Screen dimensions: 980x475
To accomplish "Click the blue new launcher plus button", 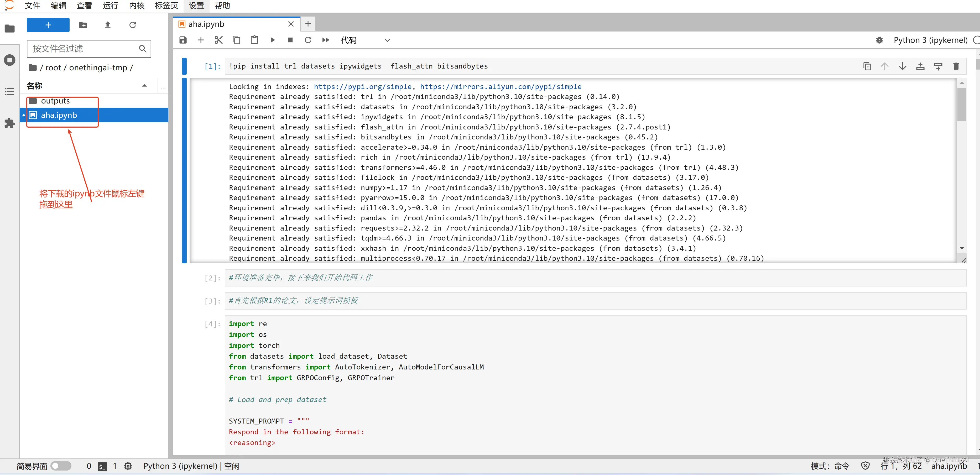I will (48, 25).
